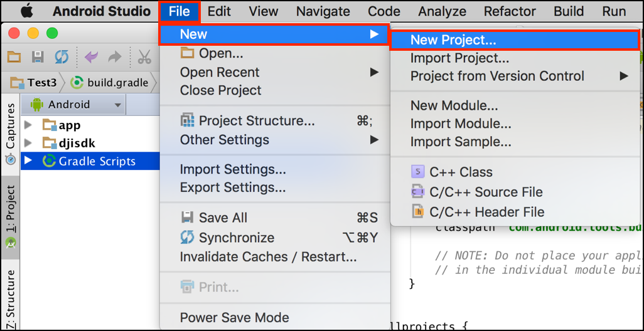Click the Cut scissors toolbar icon

coord(144,57)
